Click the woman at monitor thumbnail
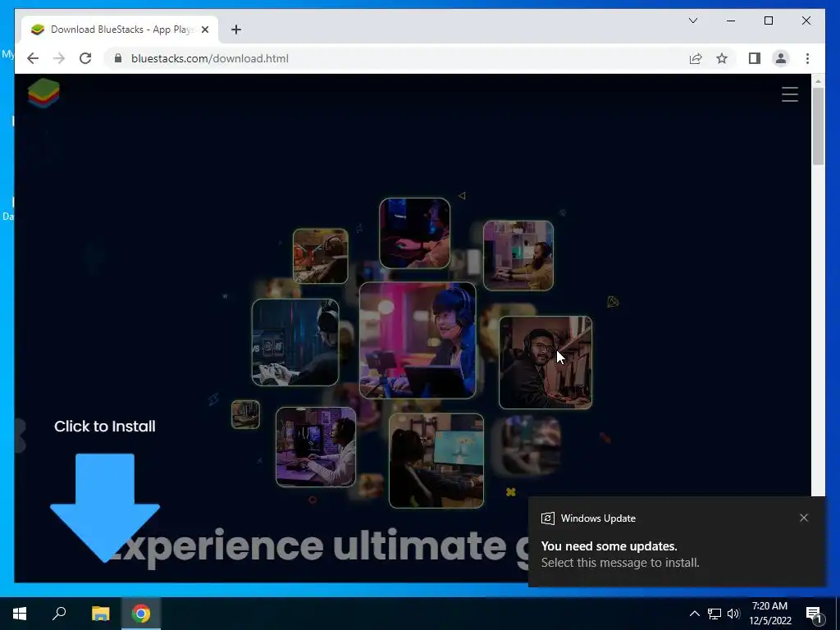 coord(436,461)
